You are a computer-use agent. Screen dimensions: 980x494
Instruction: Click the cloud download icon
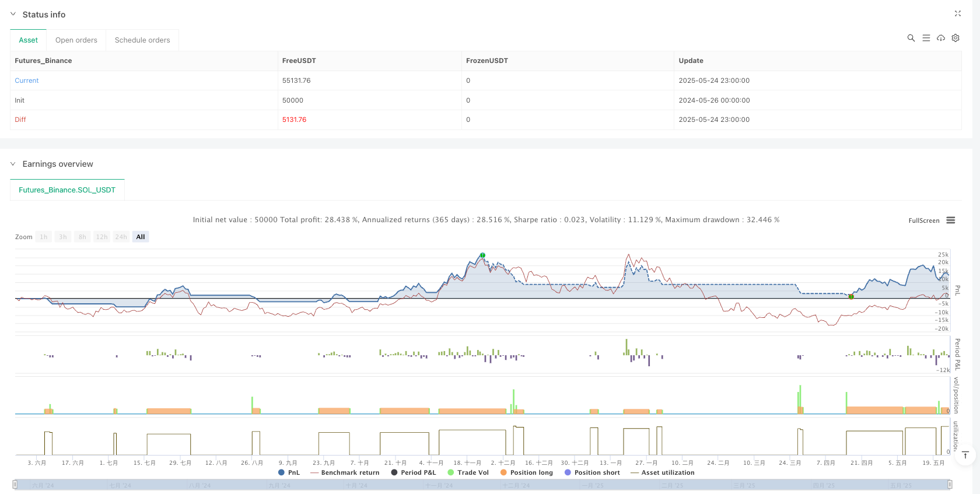coord(941,38)
